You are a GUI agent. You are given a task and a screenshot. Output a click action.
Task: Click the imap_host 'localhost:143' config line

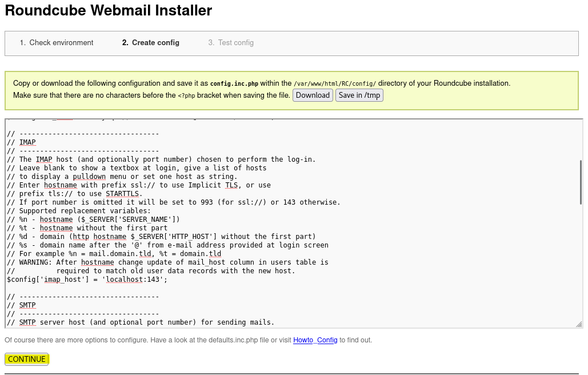click(x=87, y=280)
